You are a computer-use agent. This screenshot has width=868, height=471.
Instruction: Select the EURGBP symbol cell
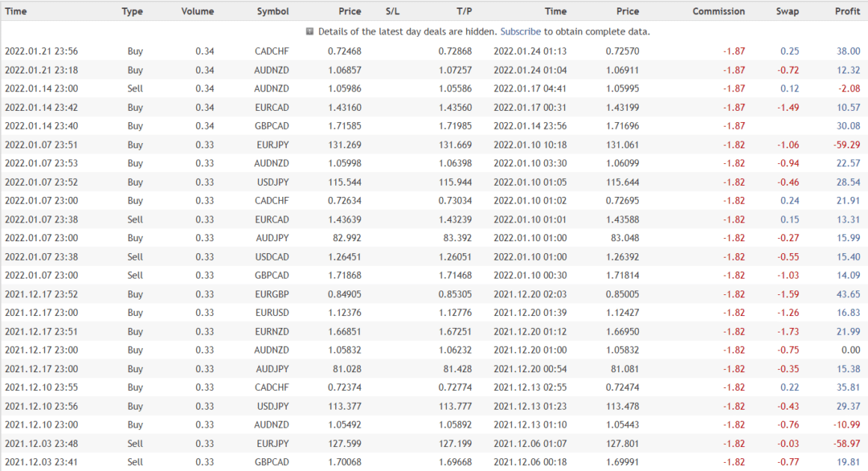(x=272, y=294)
